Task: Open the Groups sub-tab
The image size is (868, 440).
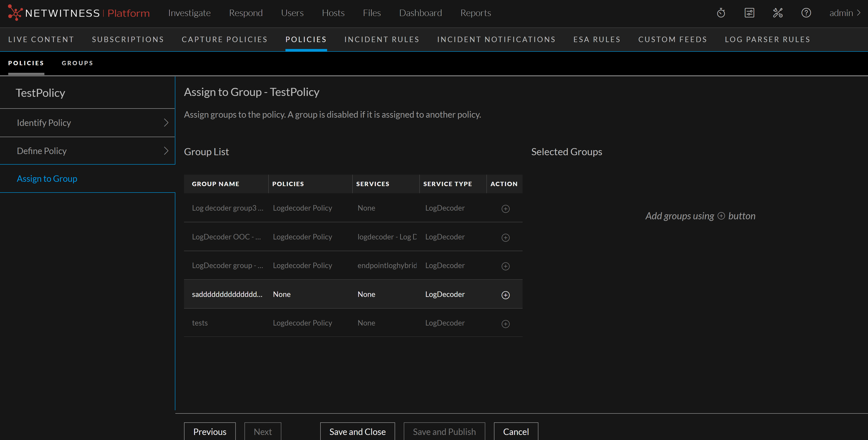Action: point(77,63)
